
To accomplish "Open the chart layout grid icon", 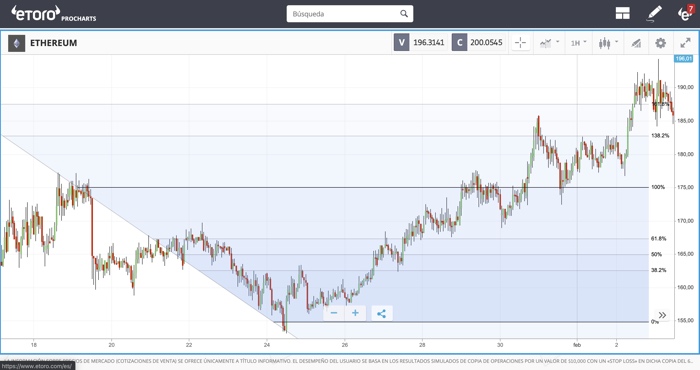I will pos(622,13).
